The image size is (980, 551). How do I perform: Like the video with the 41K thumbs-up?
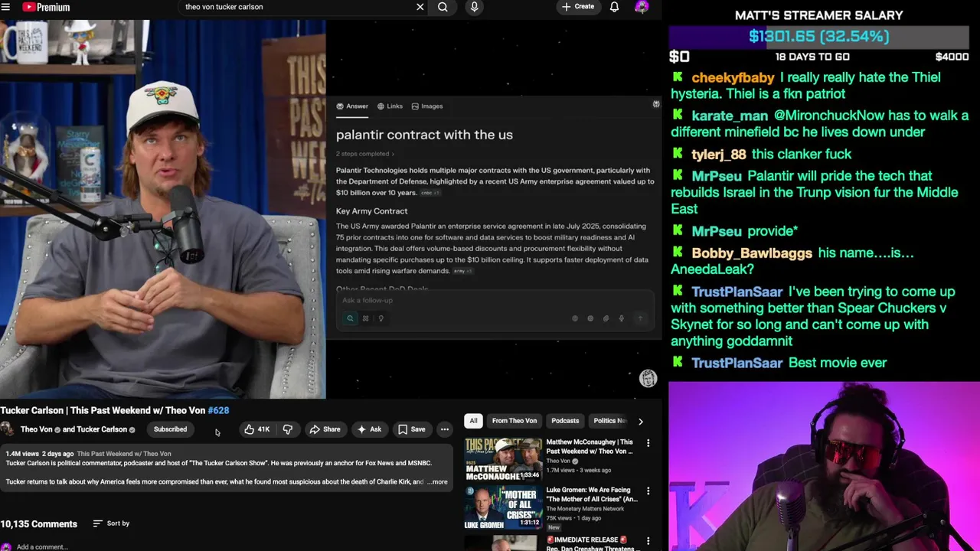point(257,429)
